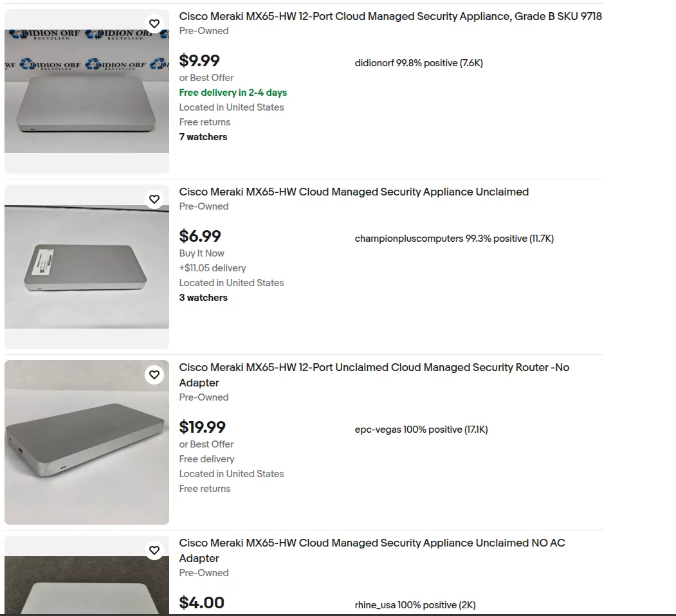Click the partially visible photo of the $4.00 listing
This screenshot has height=616, width=676.
[x=87, y=585]
